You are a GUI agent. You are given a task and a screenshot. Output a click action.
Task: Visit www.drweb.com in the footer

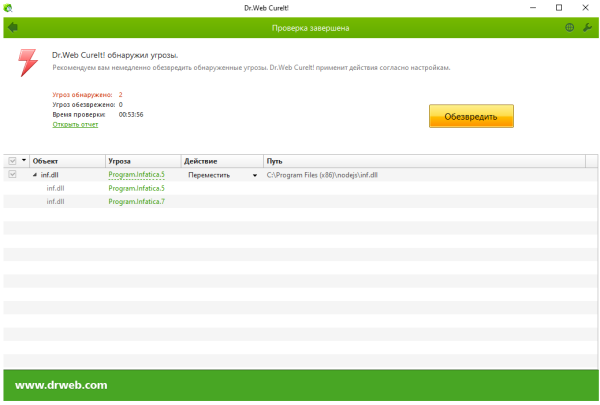coord(61,385)
